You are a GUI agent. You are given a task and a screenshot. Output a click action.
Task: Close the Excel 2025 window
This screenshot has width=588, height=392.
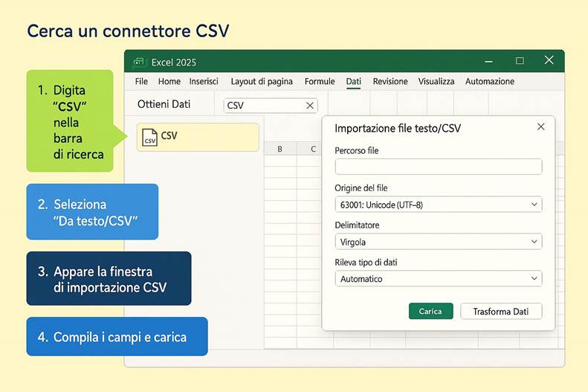tap(549, 60)
